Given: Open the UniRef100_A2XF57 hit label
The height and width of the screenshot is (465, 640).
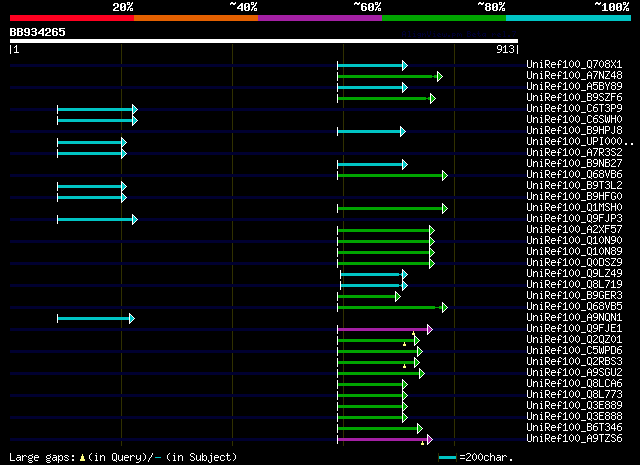Looking at the screenshot, I should click(574, 229).
